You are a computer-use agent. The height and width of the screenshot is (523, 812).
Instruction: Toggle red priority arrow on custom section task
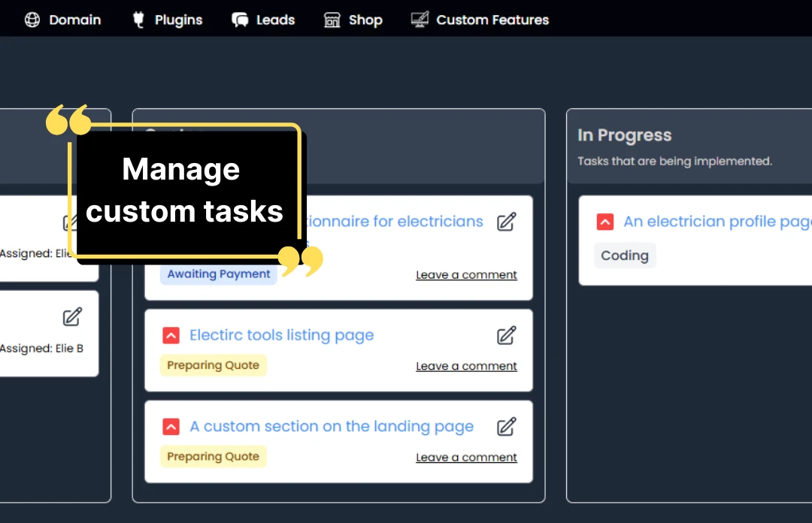[x=171, y=427]
